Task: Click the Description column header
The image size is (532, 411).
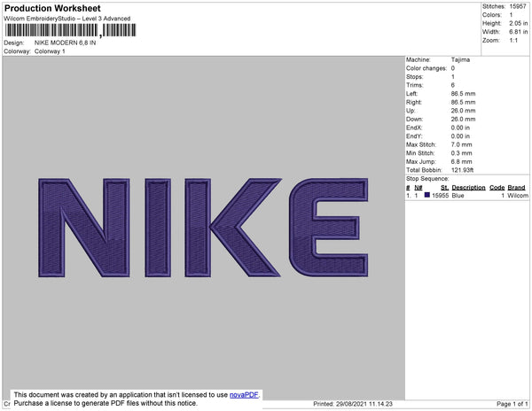Action: pos(468,188)
